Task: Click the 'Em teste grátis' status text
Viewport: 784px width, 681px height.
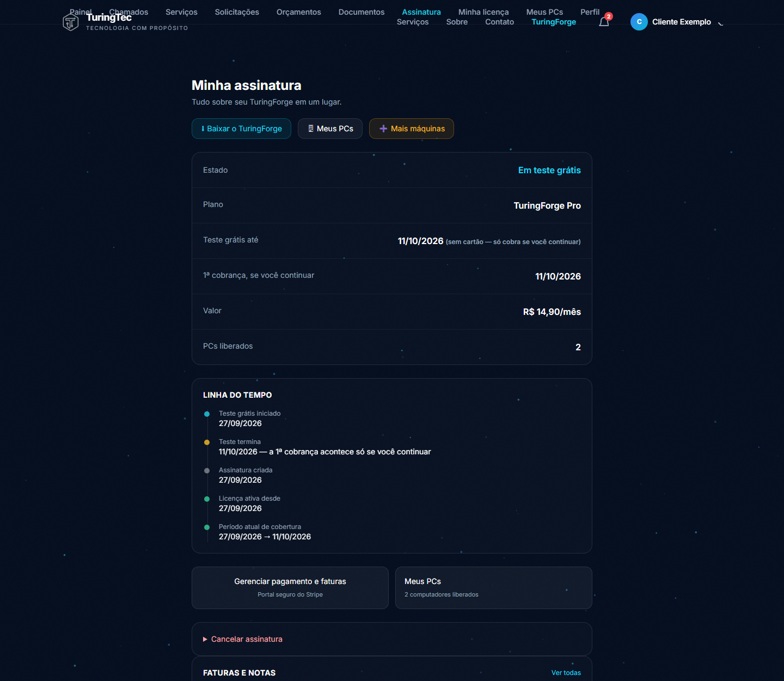Action: [549, 170]
